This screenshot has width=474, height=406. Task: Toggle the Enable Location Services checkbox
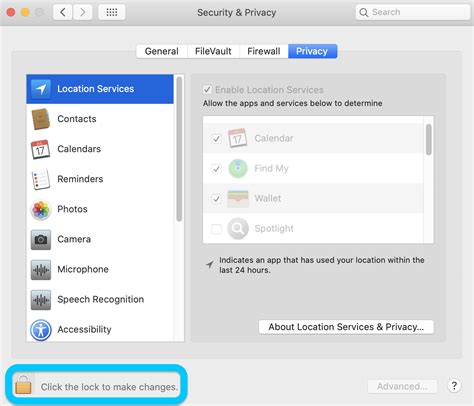pyautogui.click(x=207, y=90)
